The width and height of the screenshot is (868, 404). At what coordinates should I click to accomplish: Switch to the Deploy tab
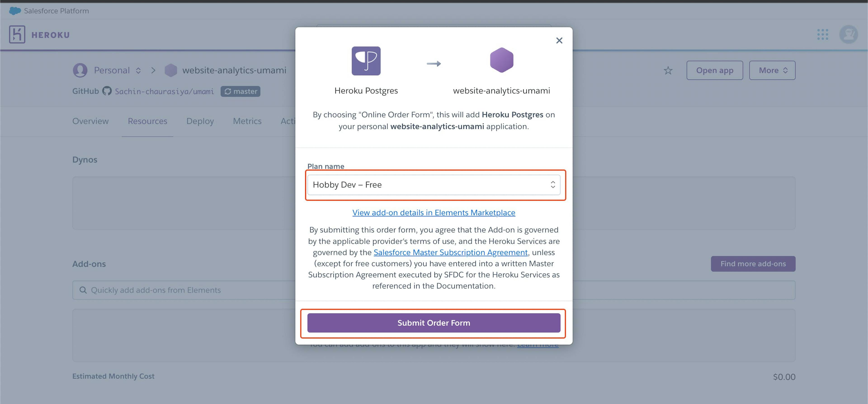(x=200, y=121)
